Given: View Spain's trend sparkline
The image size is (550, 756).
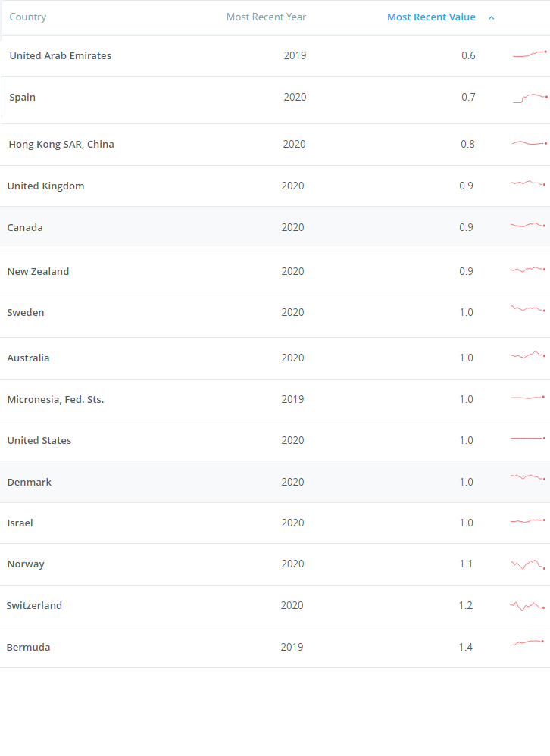Looking at the screenshot, I should (x=530, y=98).
